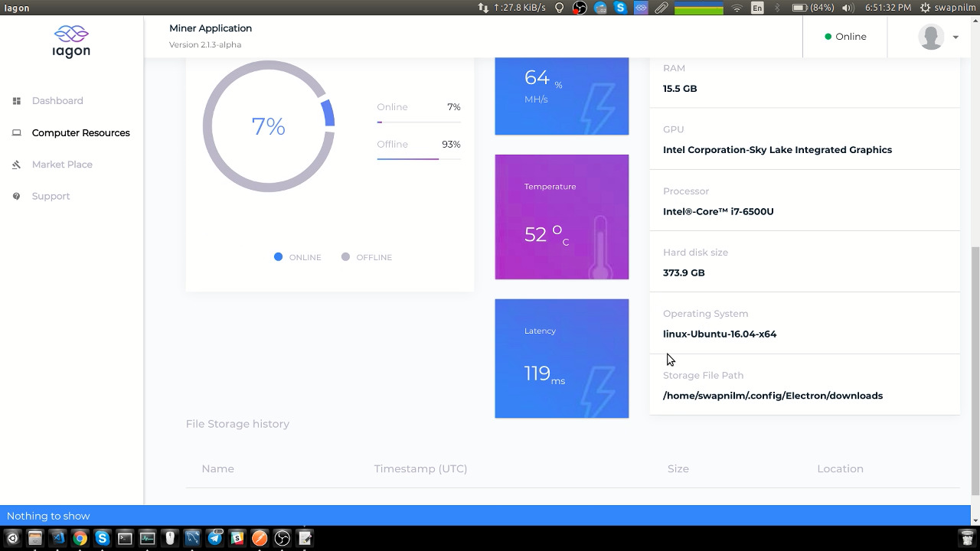
Task: Click the File Storage history heading
Action: 237,424
